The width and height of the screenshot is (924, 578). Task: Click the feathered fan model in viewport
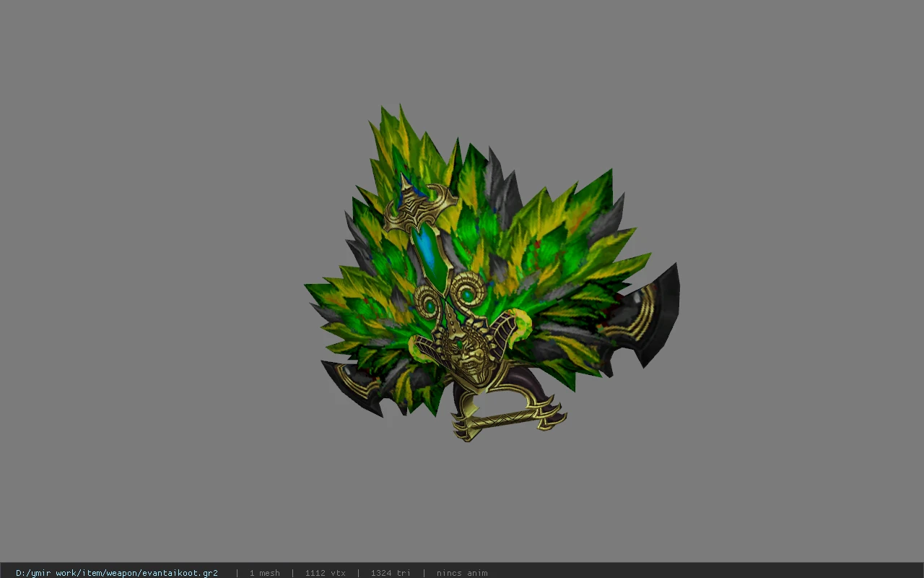coord(492,274)
